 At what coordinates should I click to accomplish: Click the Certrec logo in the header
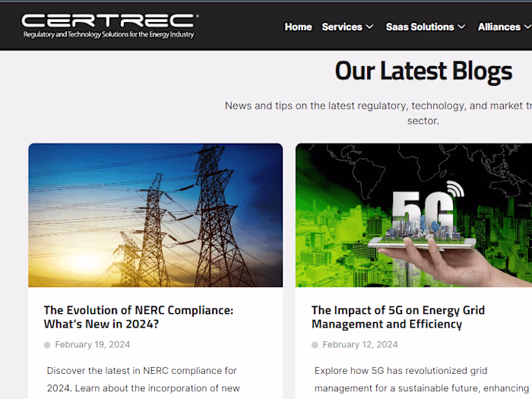click(110, 26)
